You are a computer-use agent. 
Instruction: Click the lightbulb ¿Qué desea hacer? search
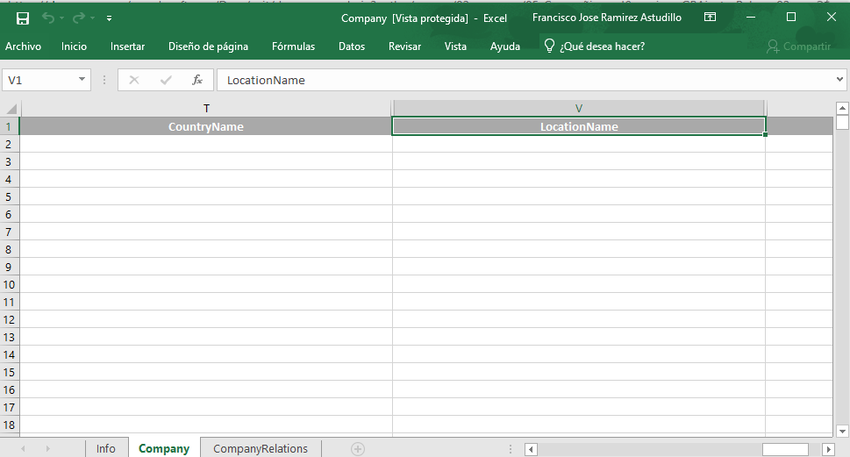click(594, 46)
